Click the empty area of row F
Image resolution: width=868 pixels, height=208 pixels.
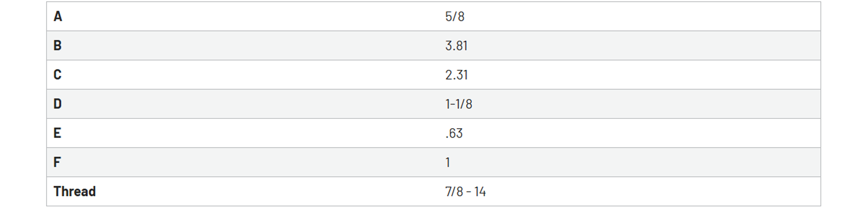coord(248,162)
